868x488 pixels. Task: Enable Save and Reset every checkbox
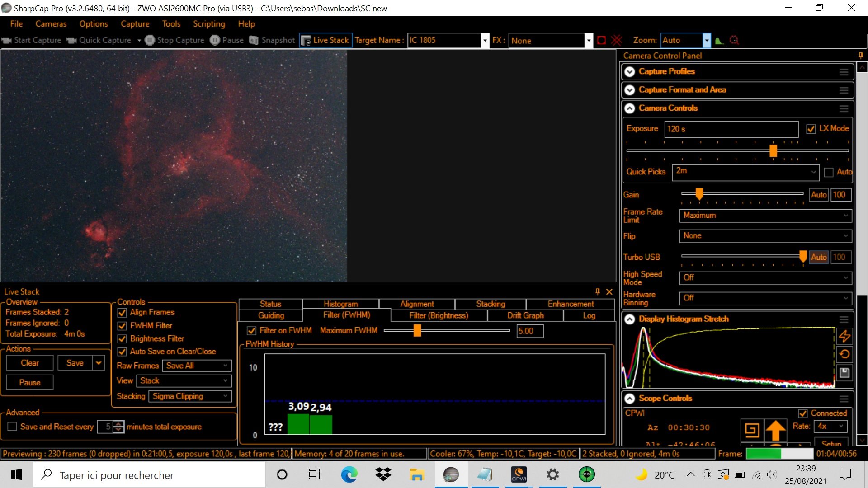(x=13, y=427)
